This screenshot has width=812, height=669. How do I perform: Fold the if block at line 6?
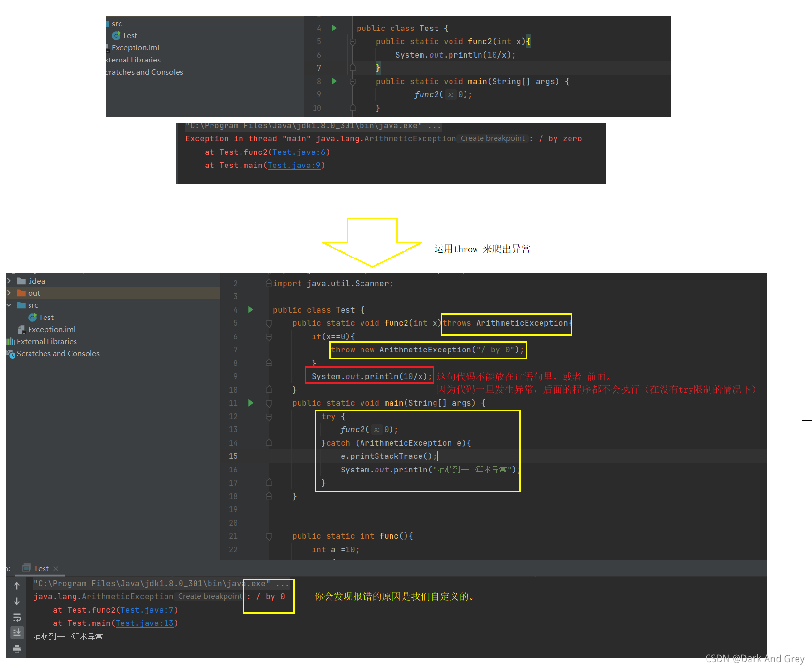tap(269, 336)
